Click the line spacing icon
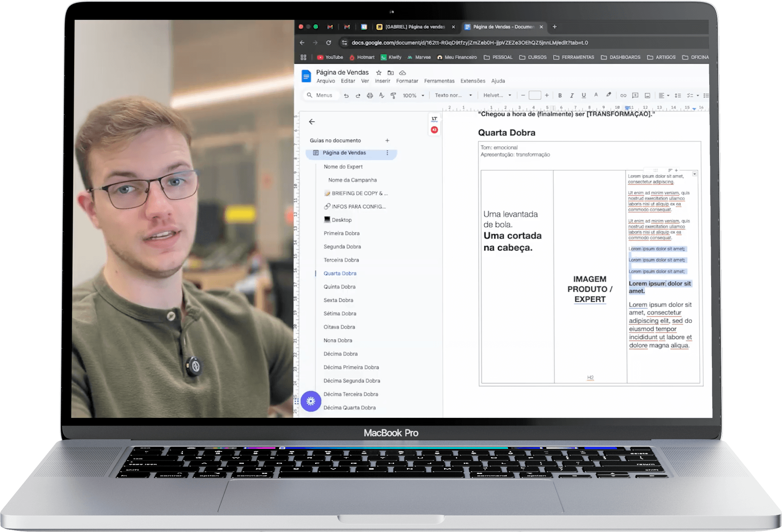Screen dimensions: 782x532 pyautogui.click(x=677, y=95)
